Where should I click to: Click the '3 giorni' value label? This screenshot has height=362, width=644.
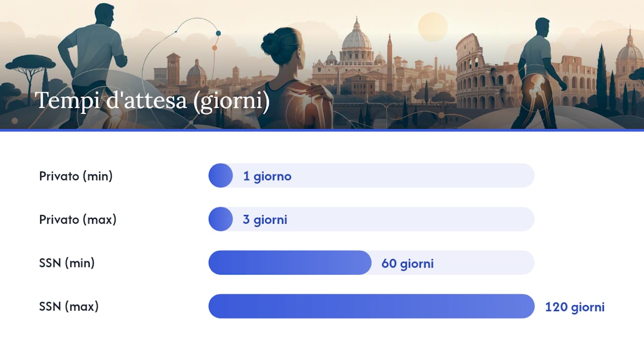265,220
